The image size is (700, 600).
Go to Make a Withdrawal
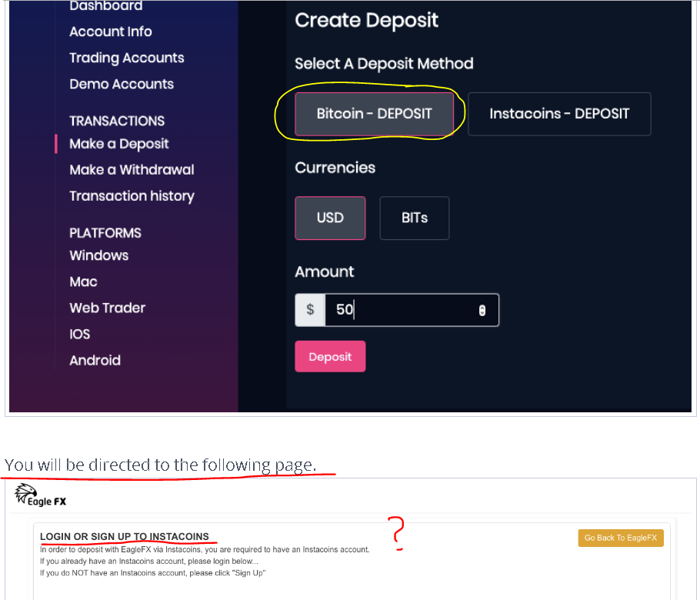(132, 170)
